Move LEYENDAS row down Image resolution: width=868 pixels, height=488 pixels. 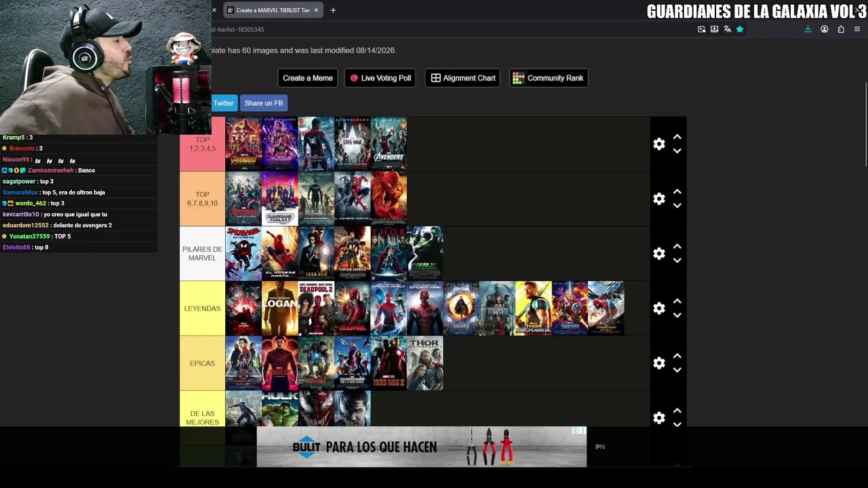[677, 315]
